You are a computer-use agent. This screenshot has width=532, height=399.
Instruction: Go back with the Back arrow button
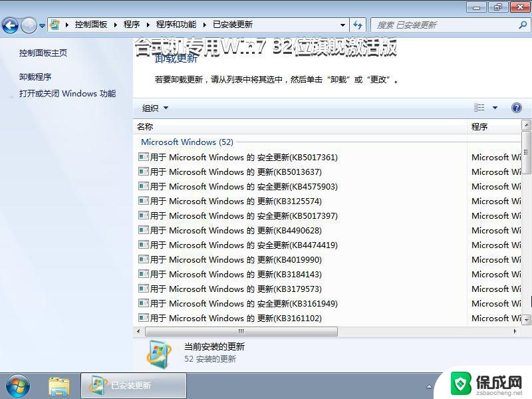click(10, 25)
